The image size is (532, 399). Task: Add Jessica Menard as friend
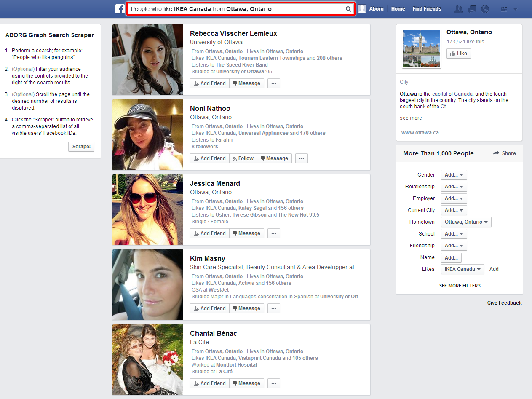(x=210, y=233)
